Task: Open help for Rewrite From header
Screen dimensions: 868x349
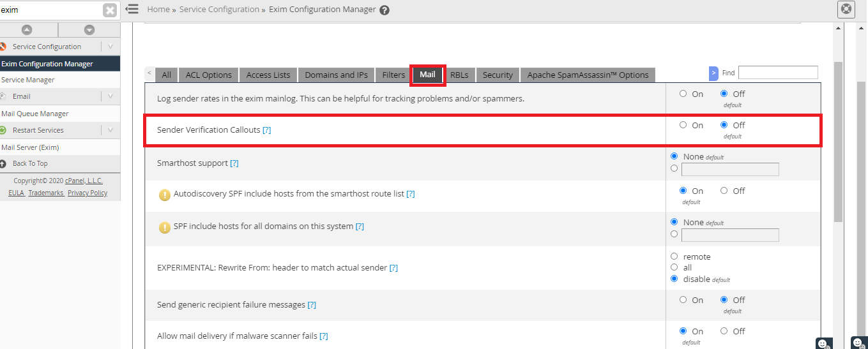Action: click(393, 268)
